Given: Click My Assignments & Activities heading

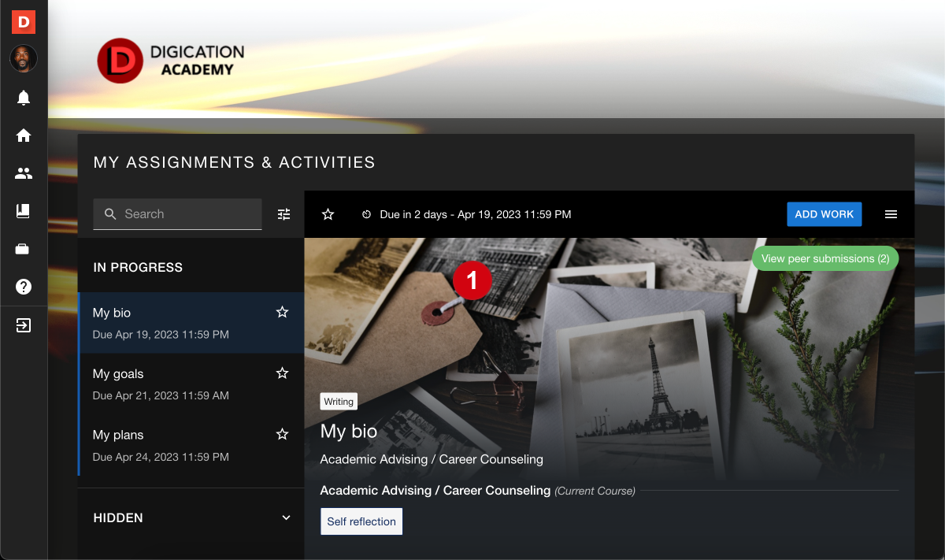Looking at the screenshot, I should (x=235, y=162).
